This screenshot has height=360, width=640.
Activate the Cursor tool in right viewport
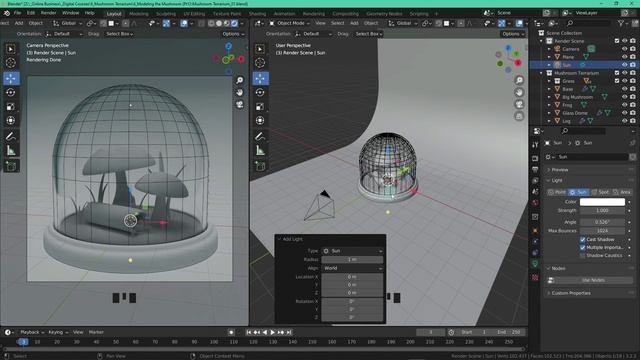(260, 62)
